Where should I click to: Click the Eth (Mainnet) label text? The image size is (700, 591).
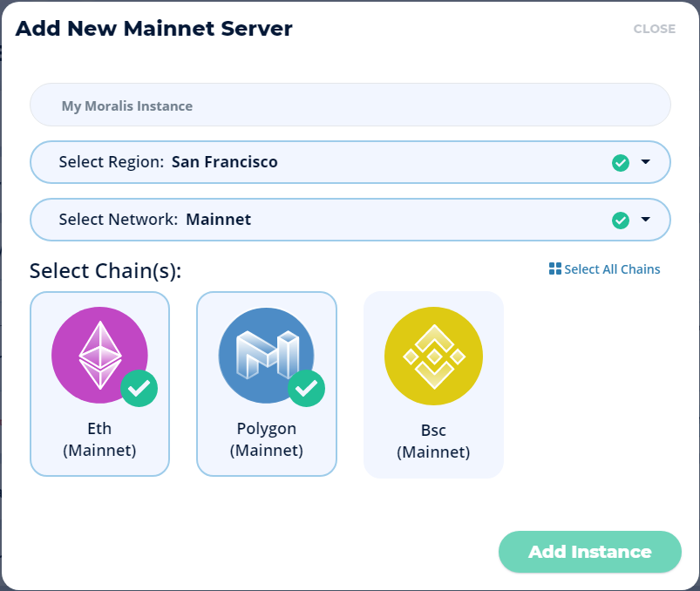click(99, 439)
